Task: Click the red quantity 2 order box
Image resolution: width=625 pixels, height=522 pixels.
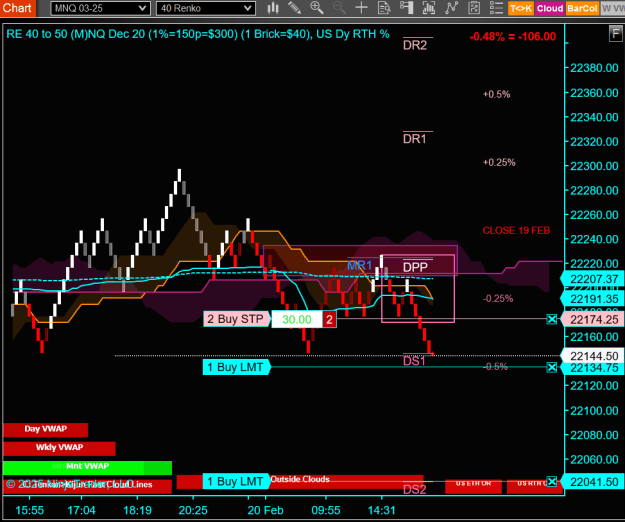Action: [329, 320]
